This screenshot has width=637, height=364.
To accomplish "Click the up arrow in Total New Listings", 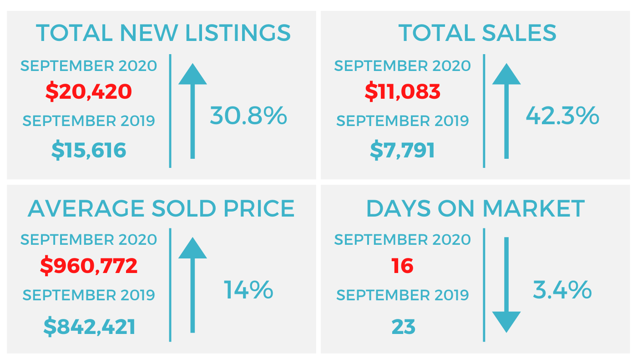I will [192, 111].
